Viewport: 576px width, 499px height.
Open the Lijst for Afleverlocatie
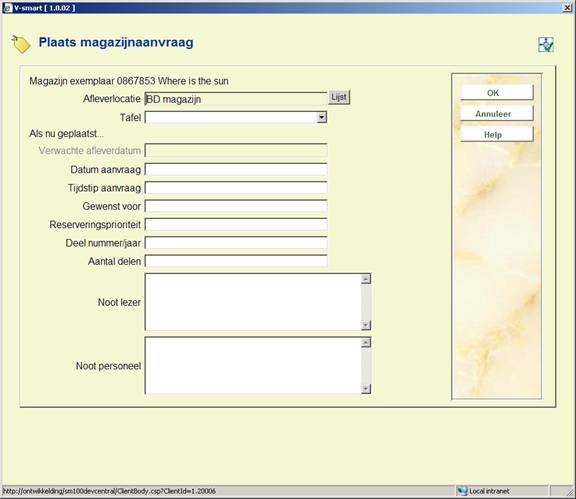point(339,97)
